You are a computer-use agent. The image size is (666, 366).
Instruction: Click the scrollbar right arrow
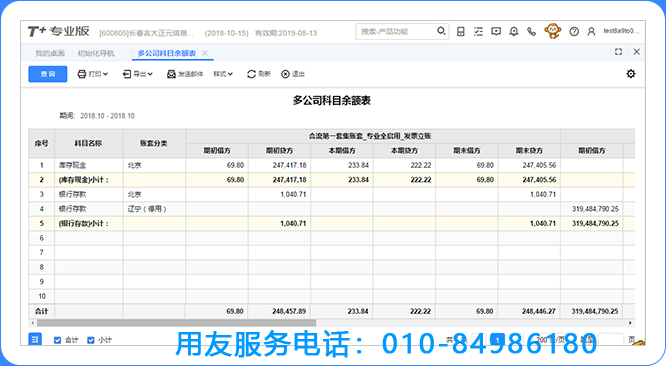pyautogui.click(x=630, y=323)
